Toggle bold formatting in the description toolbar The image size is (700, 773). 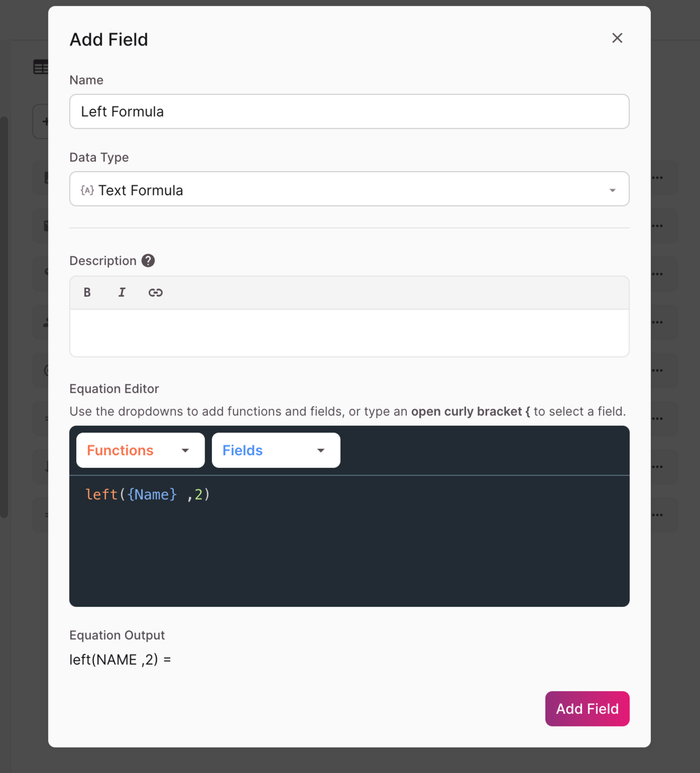[87, 292]
